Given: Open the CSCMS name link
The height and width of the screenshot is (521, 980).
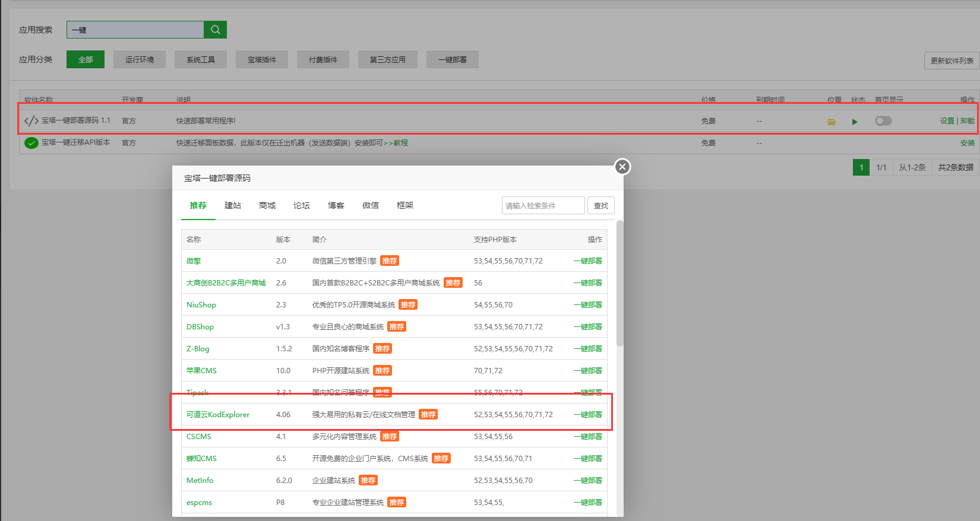Looking at the screenshot, I should [199, 437].
